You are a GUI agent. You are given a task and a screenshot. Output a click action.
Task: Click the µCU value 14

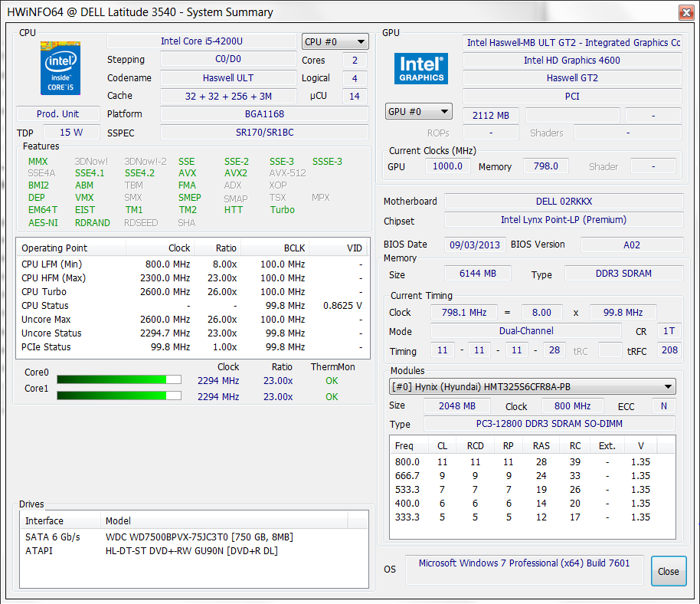tap(355, 96)
